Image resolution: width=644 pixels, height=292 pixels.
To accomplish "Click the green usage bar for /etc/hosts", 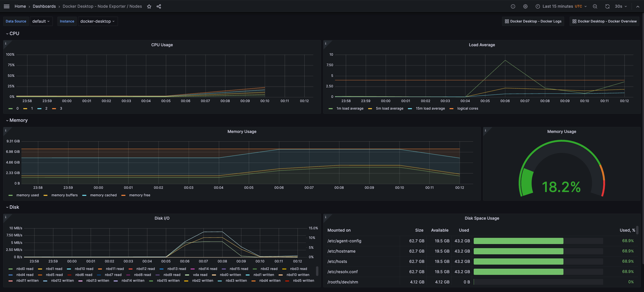I will tap(518, 261).
